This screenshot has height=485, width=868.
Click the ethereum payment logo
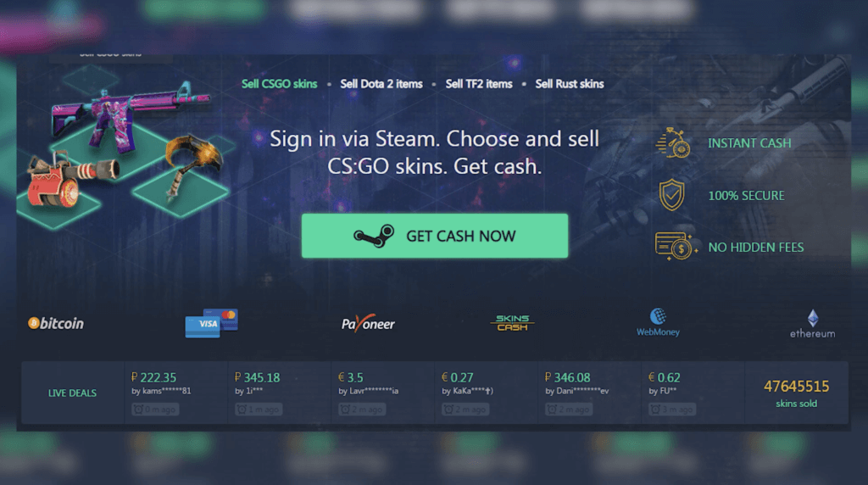812,324
